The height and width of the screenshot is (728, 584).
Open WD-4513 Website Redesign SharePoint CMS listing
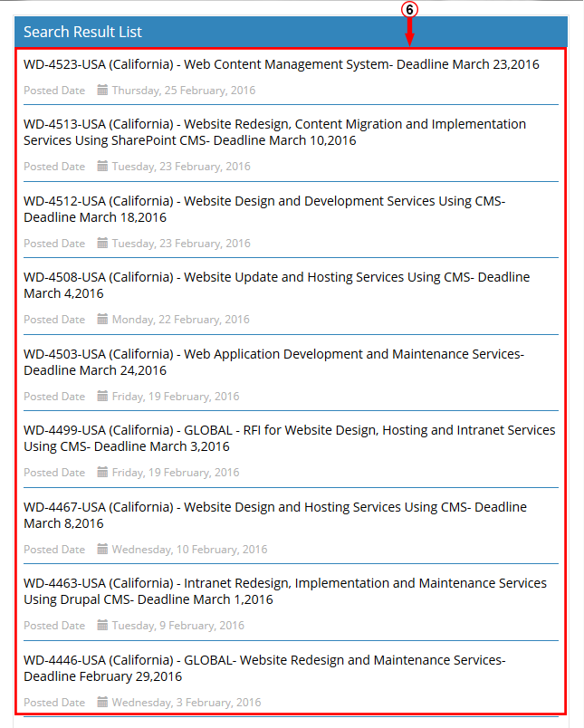[275, 132]
